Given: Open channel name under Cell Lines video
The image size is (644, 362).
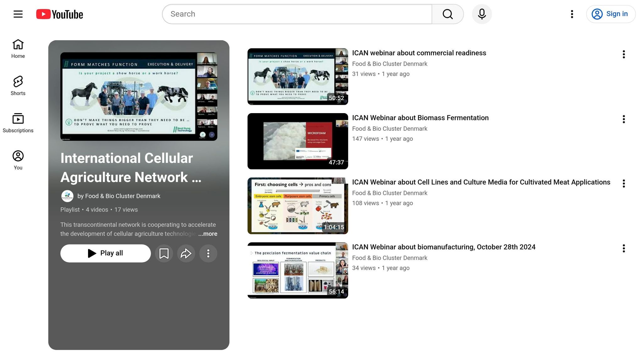Looking at the screenshot, I should (x=390, y=193).
